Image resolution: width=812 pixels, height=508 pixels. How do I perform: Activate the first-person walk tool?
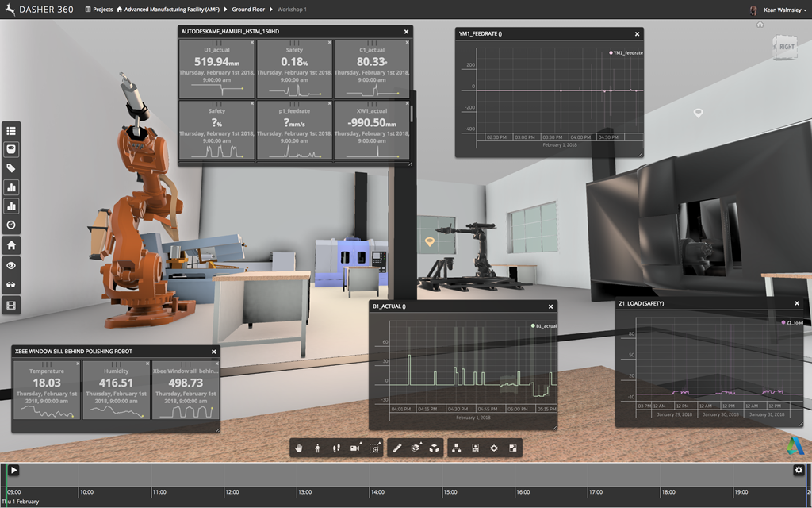[x=317, y=448]
